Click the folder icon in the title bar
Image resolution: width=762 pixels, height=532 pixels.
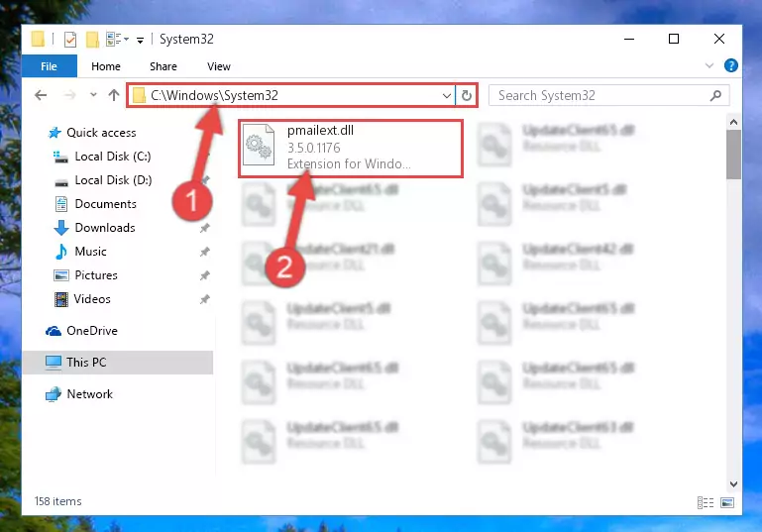click(38, 39)
